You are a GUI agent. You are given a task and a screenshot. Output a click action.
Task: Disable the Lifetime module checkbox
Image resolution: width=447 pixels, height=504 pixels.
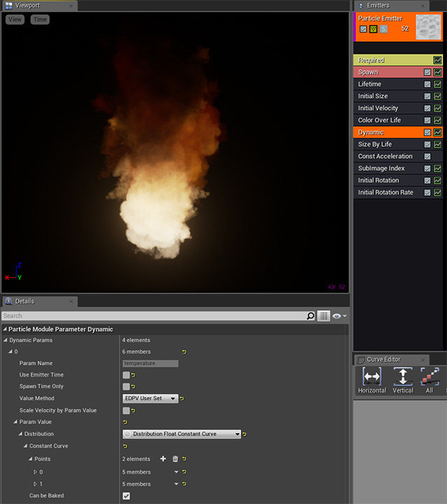tap(427, 84)
